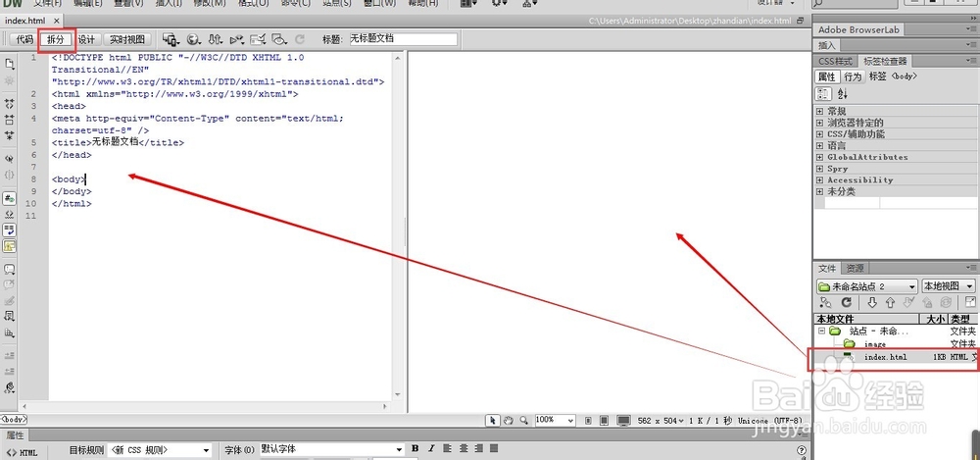Click the Apply Comment icon
The width and height of the screenshot is (980, 460).
pyautogui.click(x=10, y=270)
